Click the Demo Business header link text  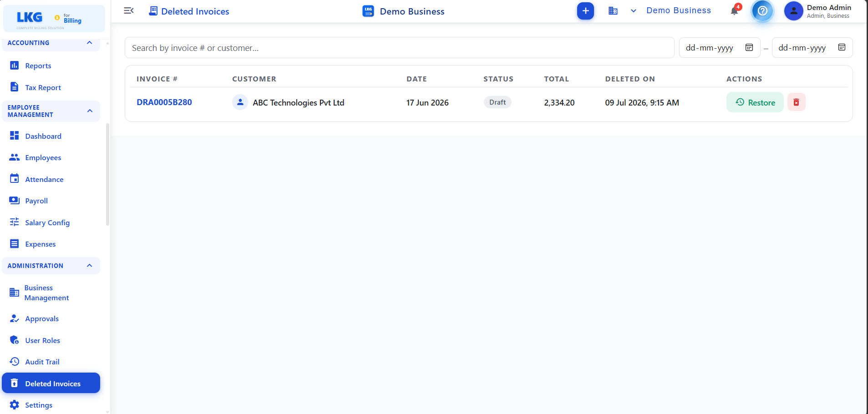pyautogui.click(x=679, y=10)
